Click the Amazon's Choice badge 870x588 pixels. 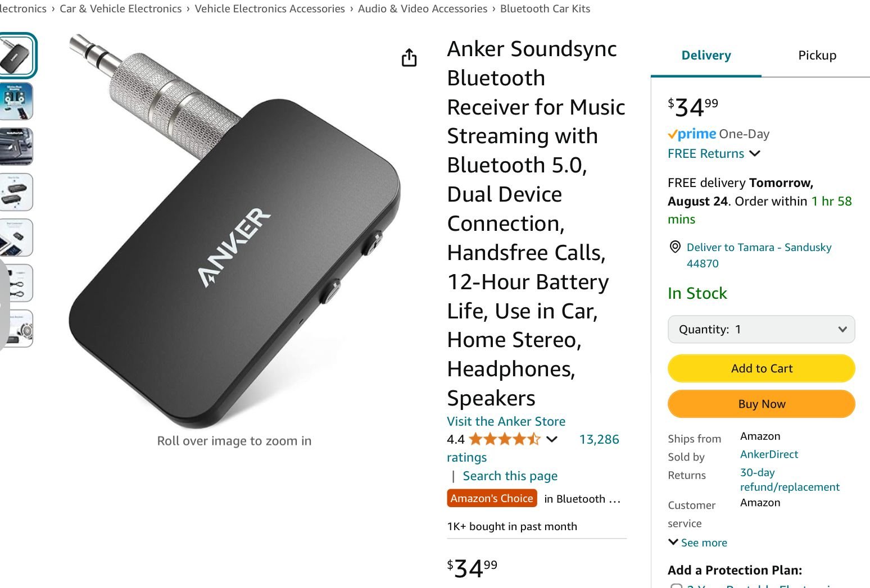[x=492, y=498]
